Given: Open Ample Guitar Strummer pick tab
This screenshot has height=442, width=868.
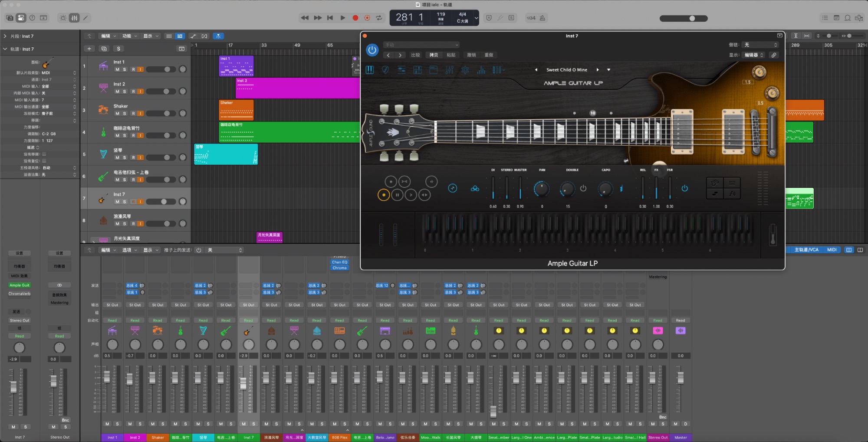Looking at the screenshot, I should [x=385, y=70].
